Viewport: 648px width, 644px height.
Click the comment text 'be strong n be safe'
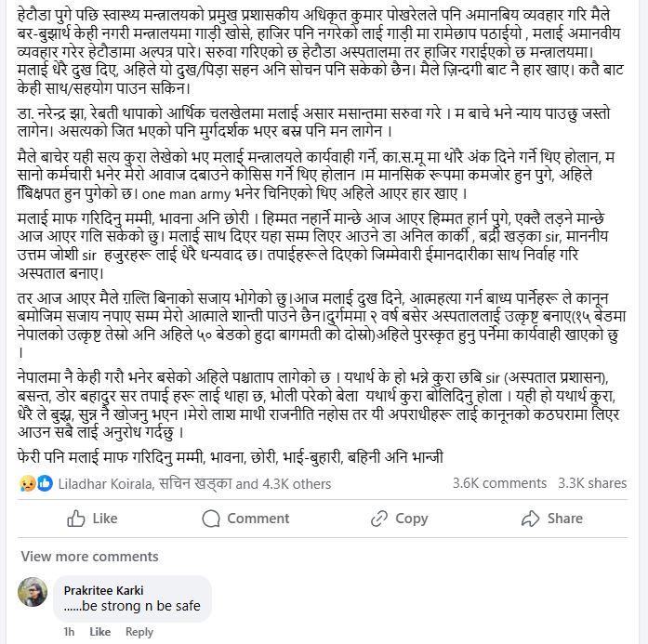pos(131,607)
